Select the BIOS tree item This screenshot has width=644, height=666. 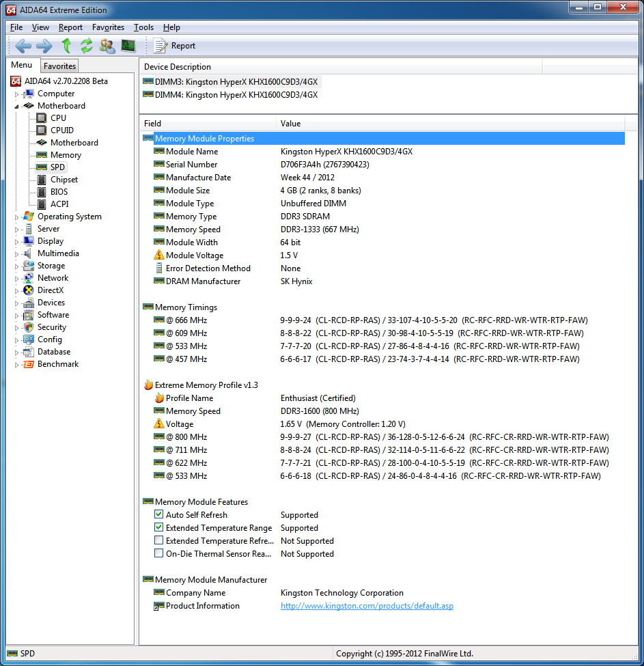pyautogui.click(x=59, y=191)
